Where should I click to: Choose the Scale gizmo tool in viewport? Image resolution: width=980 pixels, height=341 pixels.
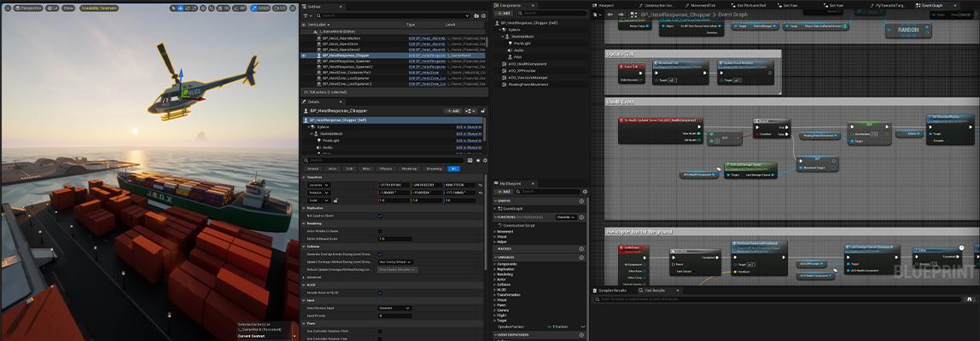point(195,9)
